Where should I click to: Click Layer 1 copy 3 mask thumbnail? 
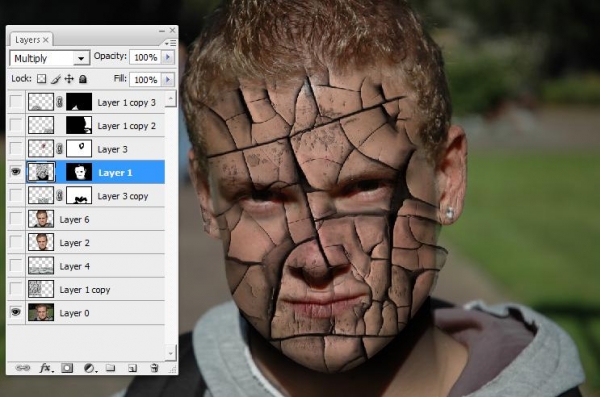pyautogui.click(x=79, y=102)
